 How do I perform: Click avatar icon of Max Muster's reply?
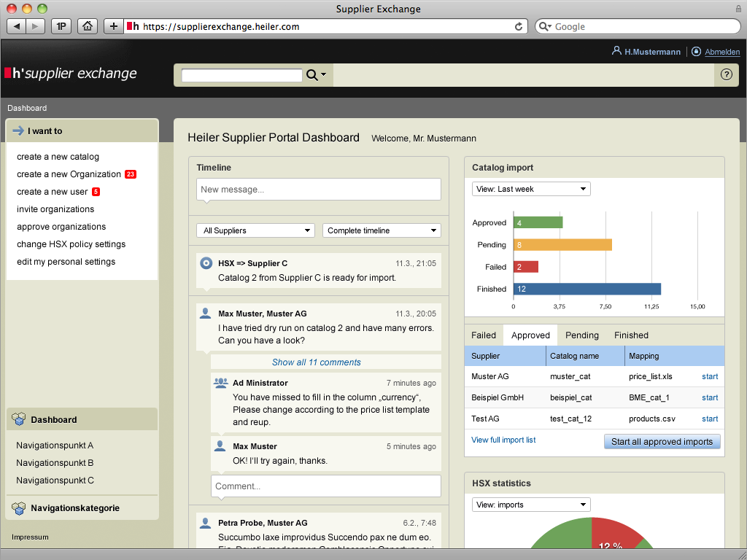coord(220,446)
